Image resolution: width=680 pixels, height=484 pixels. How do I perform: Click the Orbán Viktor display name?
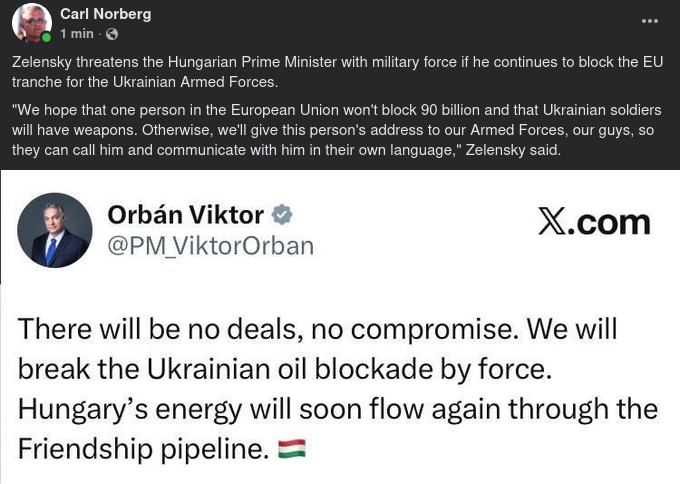click(x=185, y=214)
